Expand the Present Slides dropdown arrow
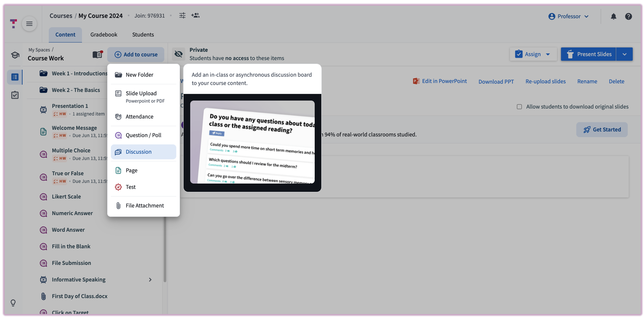644x318 pixels. (624, 54)
